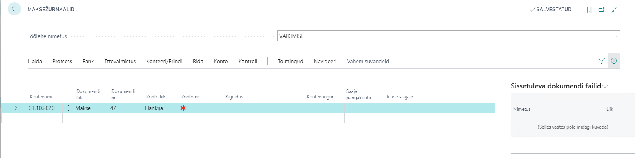Open the Konteeri/Prindi menu
Viewport: 644px width, 158px height.
tap(164, 61)
